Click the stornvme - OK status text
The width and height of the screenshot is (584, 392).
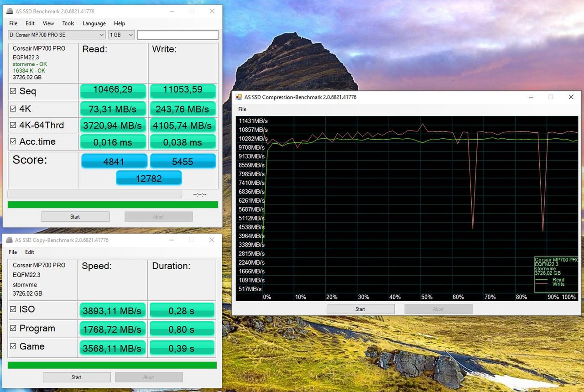pos(29,64)
